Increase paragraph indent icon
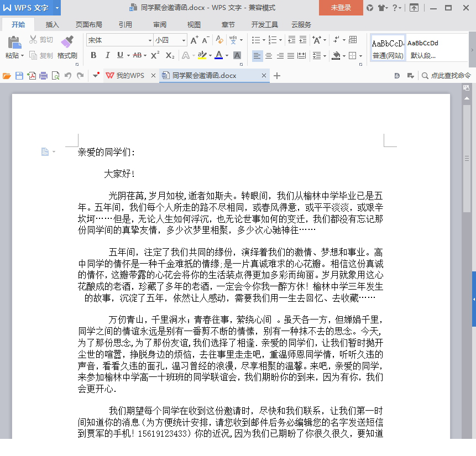Screen dimensions: 476x456 click(x=302, y=40)
